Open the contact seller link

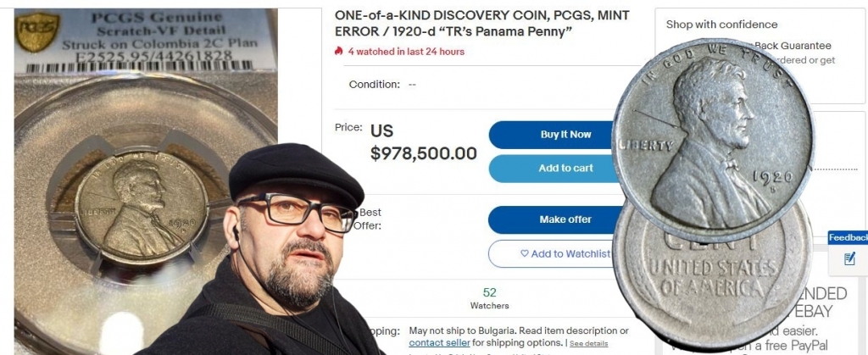click(x=440, y=342)
